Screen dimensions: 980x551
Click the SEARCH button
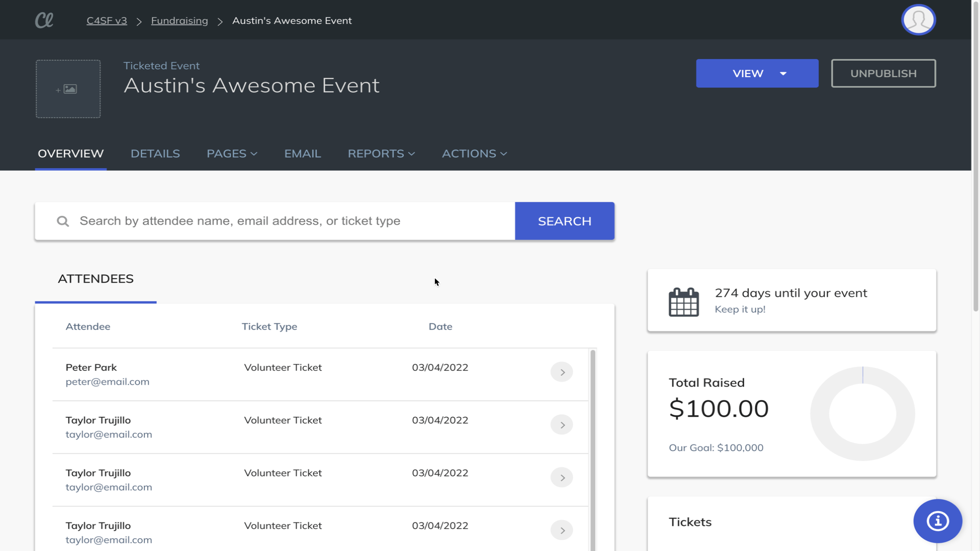click(x=564, y=221)
